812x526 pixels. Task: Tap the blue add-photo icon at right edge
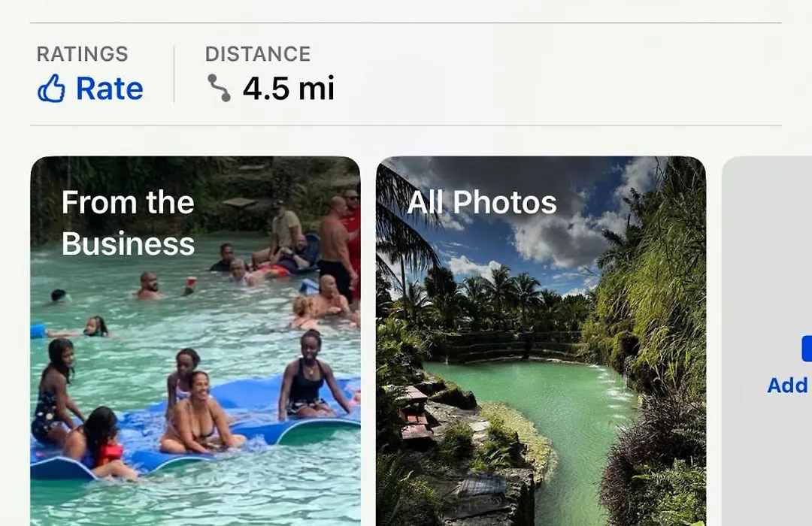pos(807,349)
